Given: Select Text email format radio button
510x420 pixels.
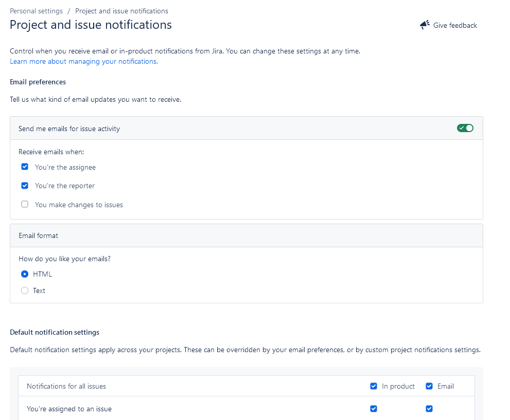Looking at the screenshot, I should pyautogui.click(x=25, y=290).
